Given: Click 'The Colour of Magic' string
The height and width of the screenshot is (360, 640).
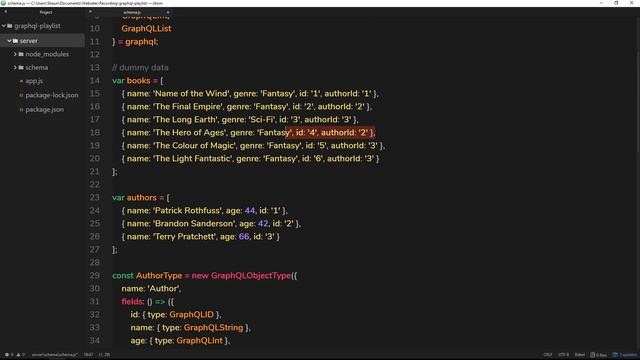Looking at the screenshot, I should (194, 146).
